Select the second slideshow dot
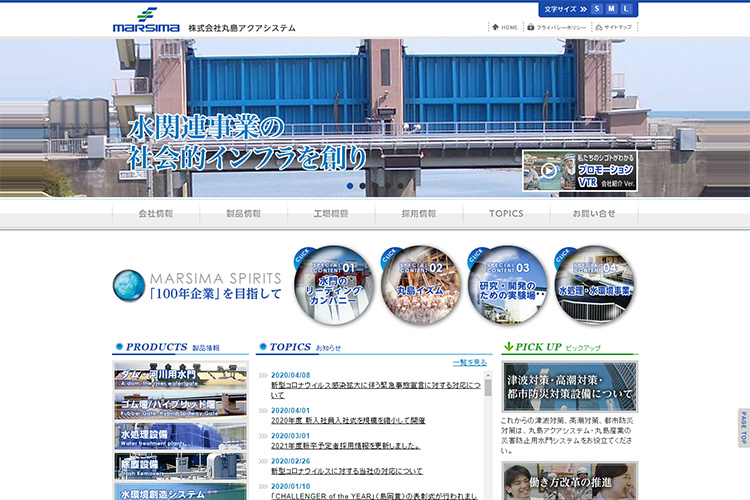The height and width of the screenshot is (500, 750). coord(363,186)
